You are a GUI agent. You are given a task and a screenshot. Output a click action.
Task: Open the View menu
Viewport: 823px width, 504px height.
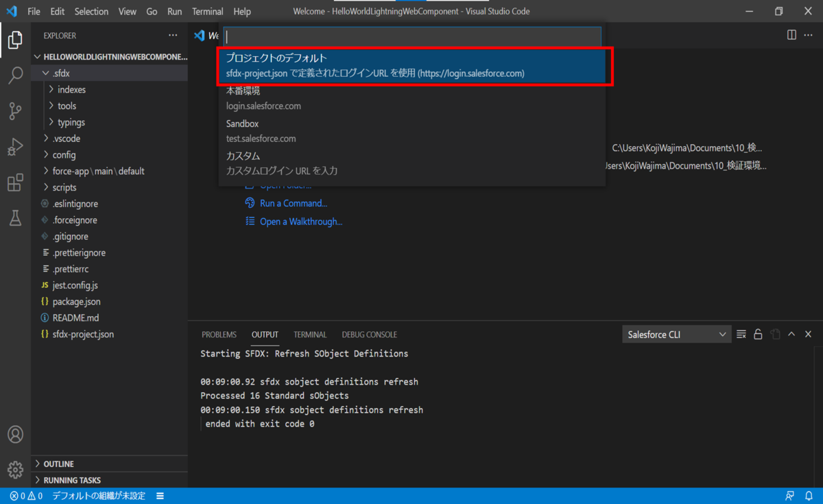coord(127,12)
